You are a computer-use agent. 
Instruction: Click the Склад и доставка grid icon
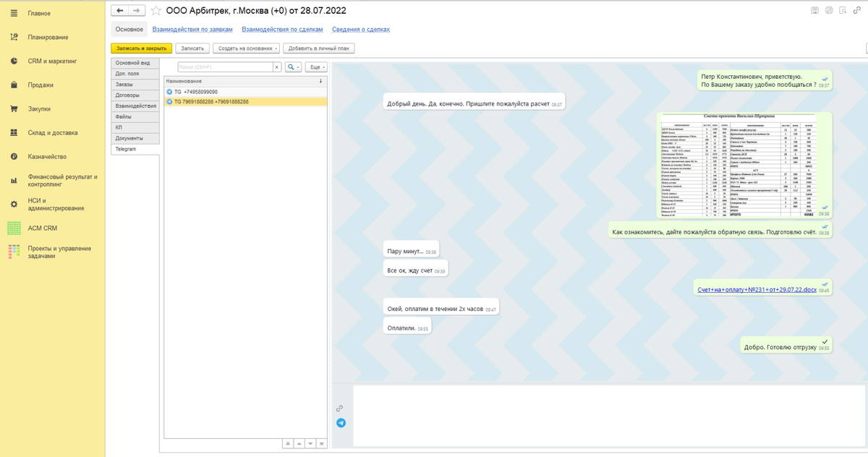tap(14, 132)
